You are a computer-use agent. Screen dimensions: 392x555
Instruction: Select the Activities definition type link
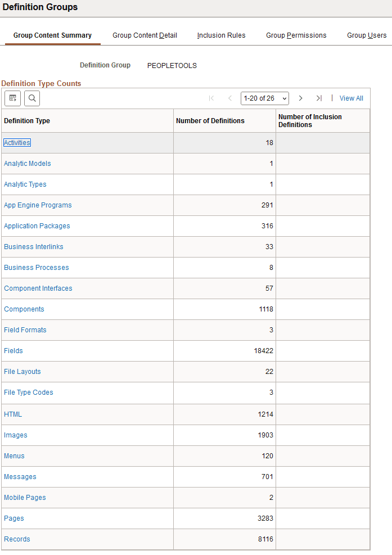pyautogui.click(x=17, y=142)
